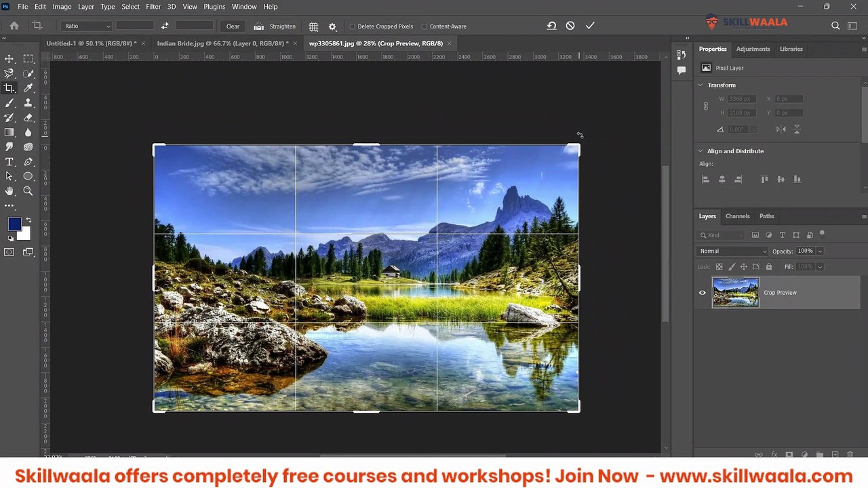Choose the Object Selection tool
The image size is (868, 488).
pyautogui.click(x=28, y=73)
